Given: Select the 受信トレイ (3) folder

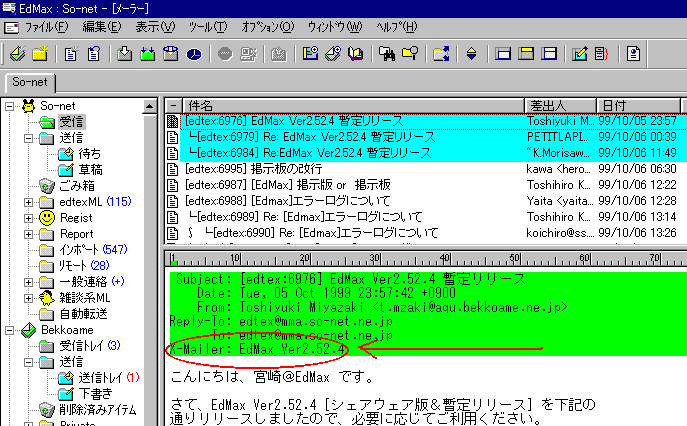Looking at the screenshot, I should 89,346.
